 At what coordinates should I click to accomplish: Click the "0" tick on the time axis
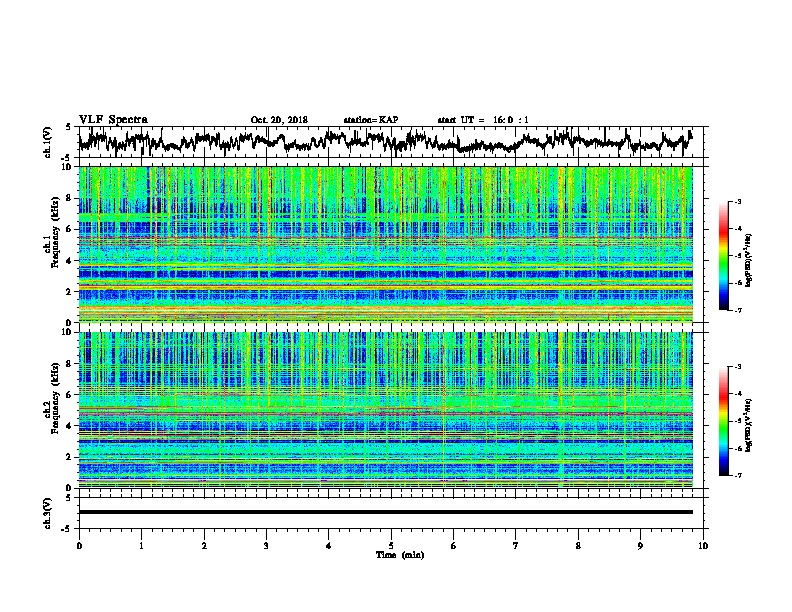(x=79, y=546)
